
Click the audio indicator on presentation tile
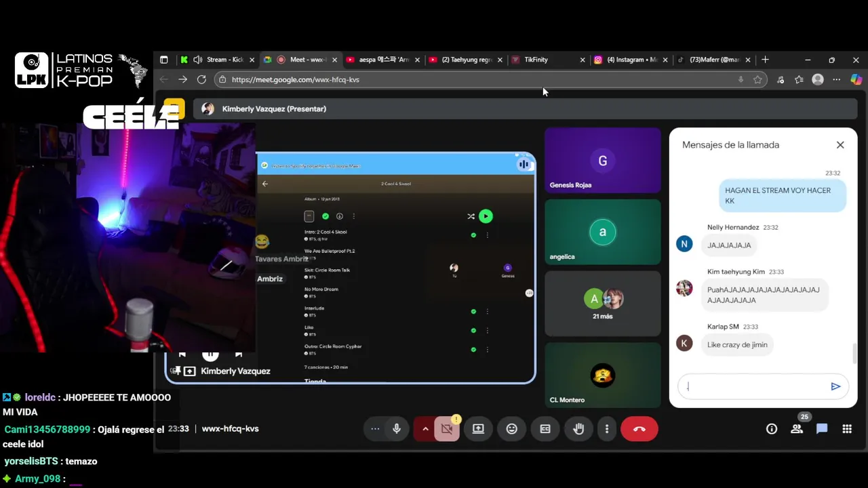click(524, 164)
